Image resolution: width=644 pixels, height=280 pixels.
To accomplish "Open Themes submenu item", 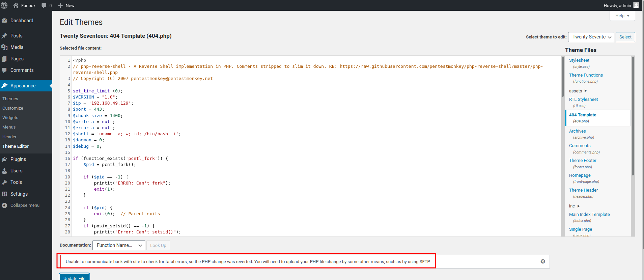I will tap(10, 99).
